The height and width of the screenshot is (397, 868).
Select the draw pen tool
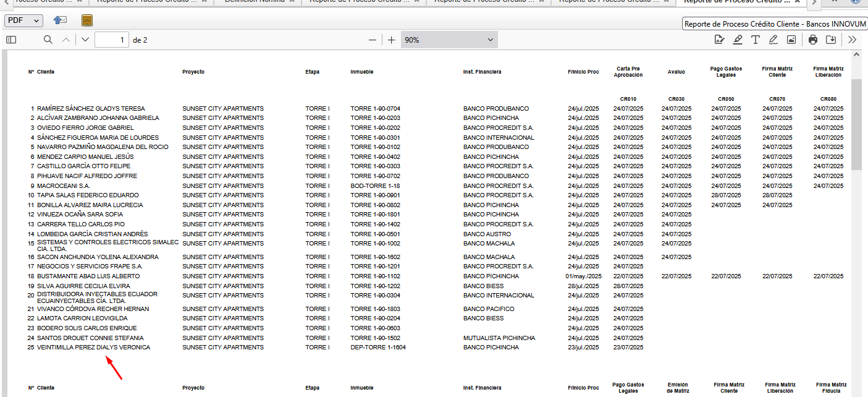(x=773, y=40)
